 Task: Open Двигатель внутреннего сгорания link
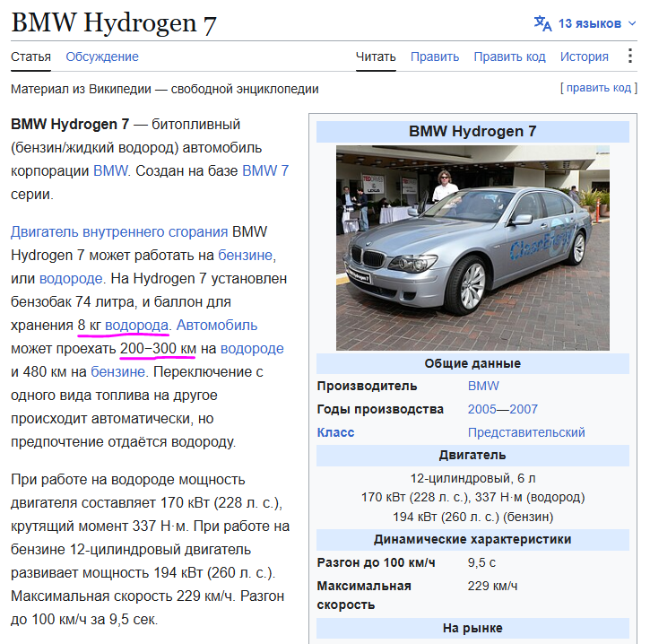pyautogui.click(x=119, y=231)
